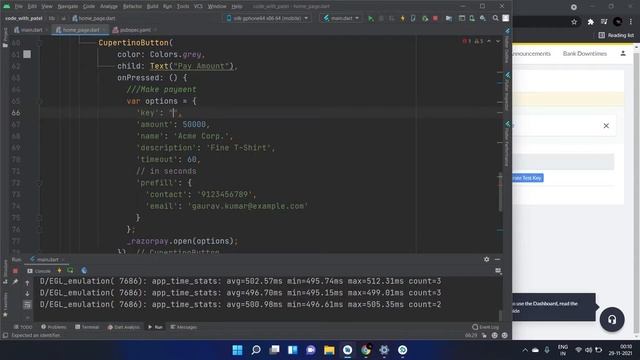Click the grey color swatch on line 61
Viewport: 640px width, 360px height.
27,54
